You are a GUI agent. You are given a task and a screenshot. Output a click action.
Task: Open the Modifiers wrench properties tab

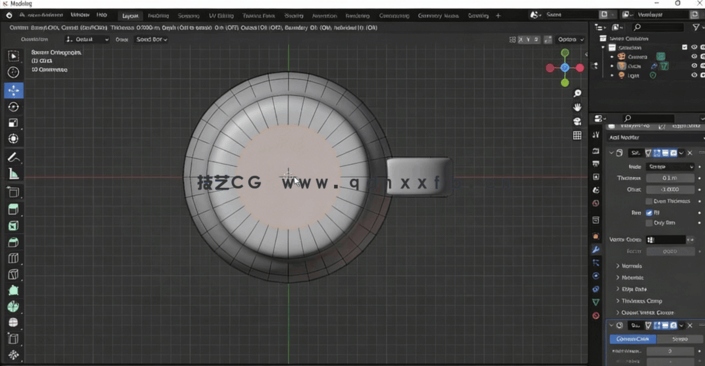click(596, 250)
